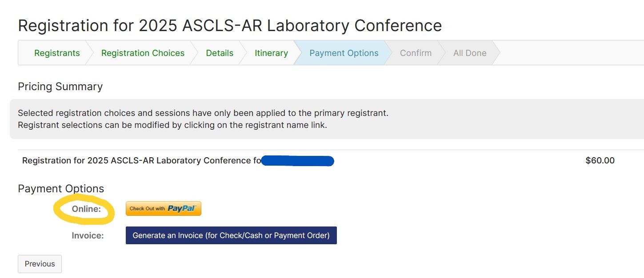Click the Check Out with PayPal button
Screen dimensions: 644x278
click(x=163, y=208)
